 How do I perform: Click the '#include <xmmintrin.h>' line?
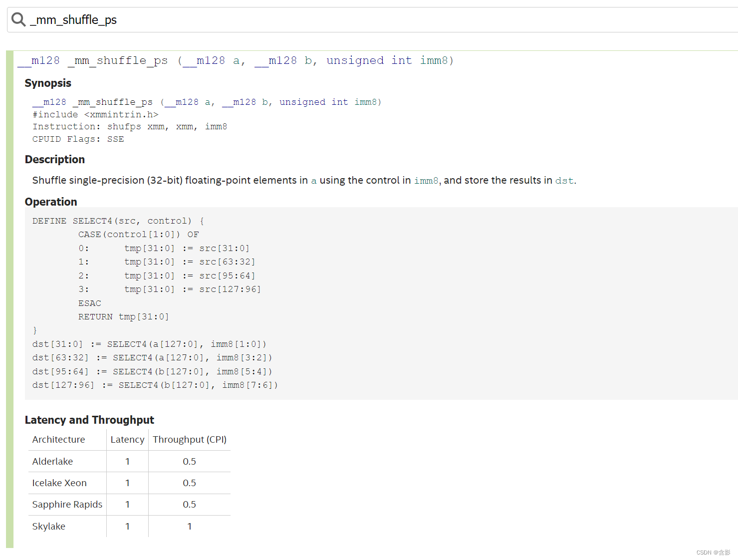95,114
